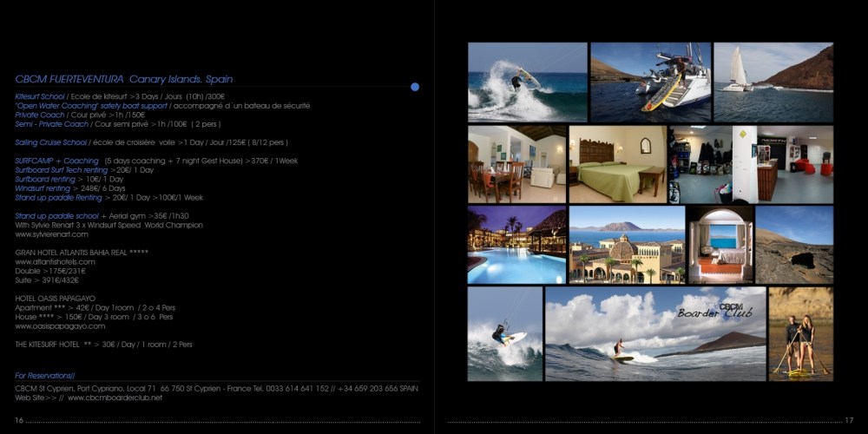This screenshot has height=434, width=868.
Task: Click the For Reservations heading
Action: coord(46,376)
